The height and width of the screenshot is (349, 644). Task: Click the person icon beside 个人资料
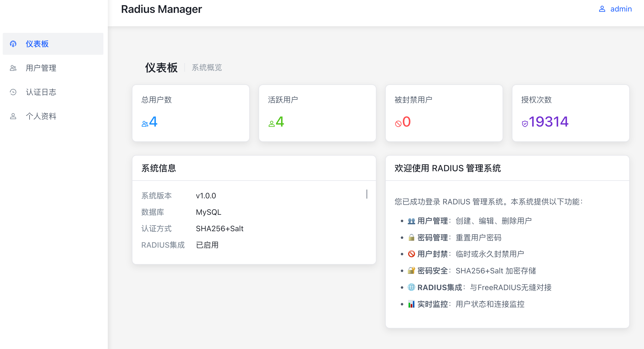13,116
